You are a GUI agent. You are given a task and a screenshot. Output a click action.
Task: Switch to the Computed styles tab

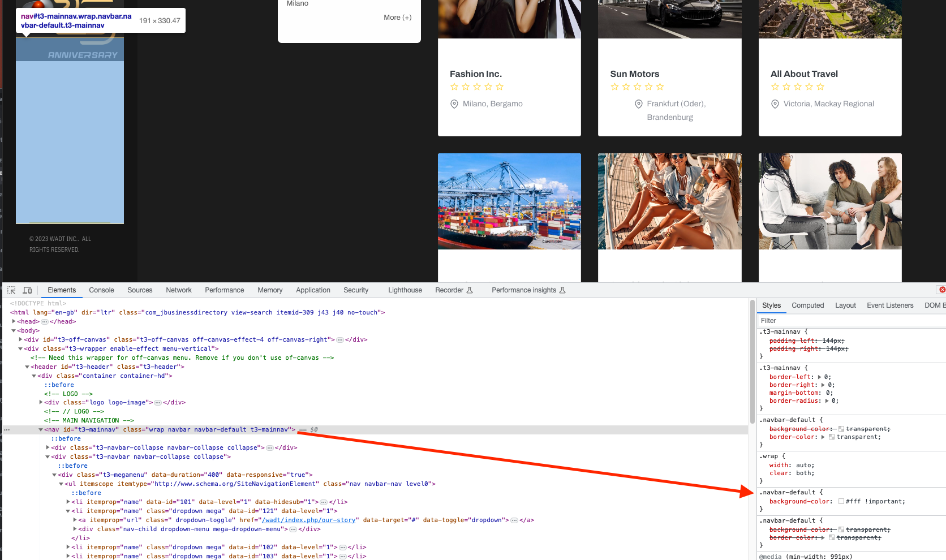coord(807,305)
